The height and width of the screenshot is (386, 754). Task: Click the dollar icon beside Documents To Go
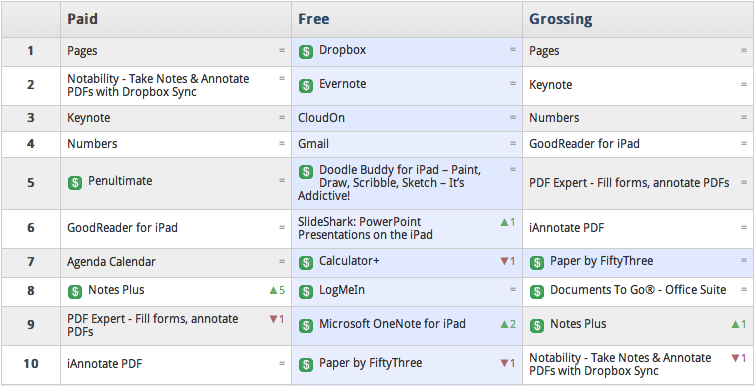click(537, 291)
